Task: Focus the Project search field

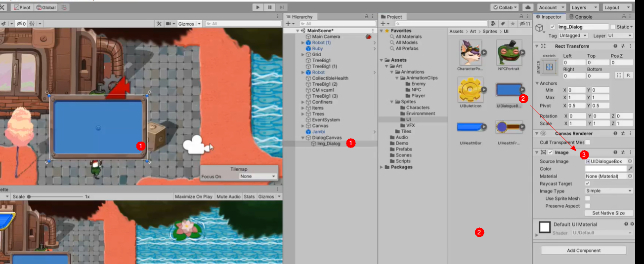Action: click(x=440, y=24)
